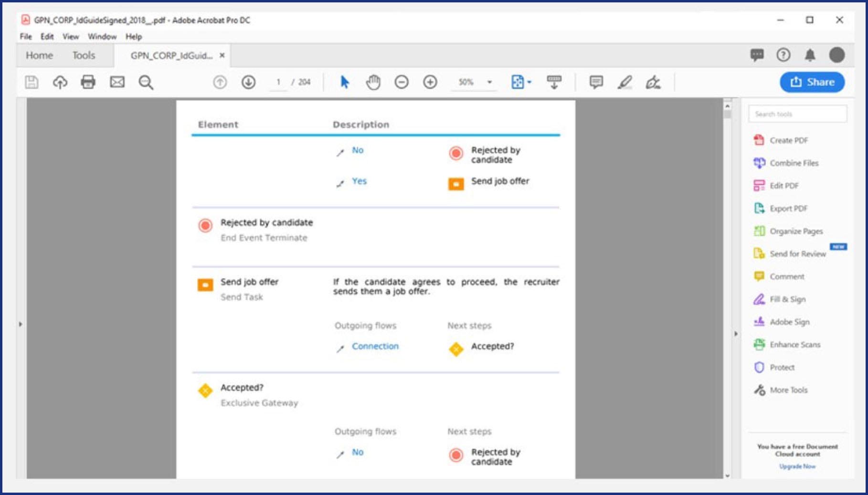Viewport: 868px width, 495px height.
Task: Click the Search tools input field
Action: coord(797,114)
